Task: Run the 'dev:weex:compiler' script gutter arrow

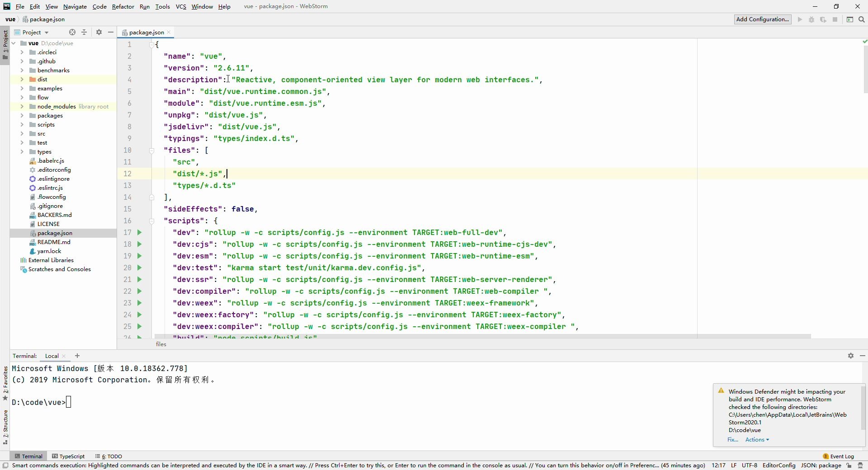Action: [139, 326]
